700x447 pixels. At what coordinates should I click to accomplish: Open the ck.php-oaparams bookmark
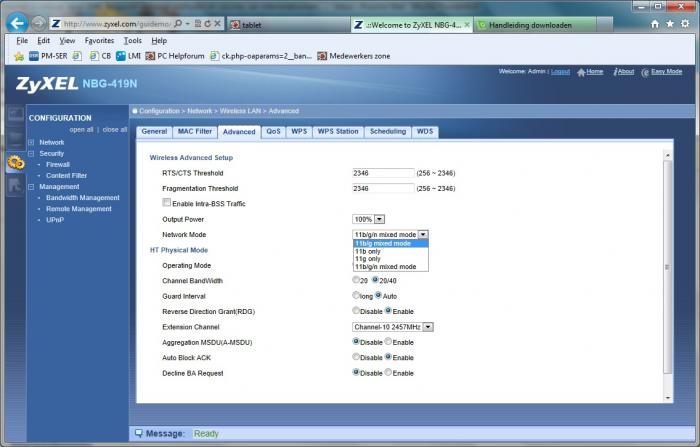point(261,56)
